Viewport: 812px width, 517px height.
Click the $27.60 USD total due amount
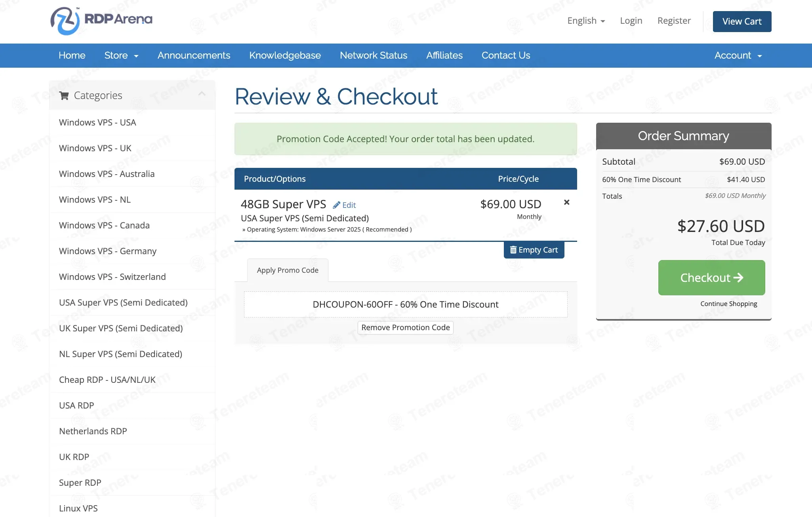click(x=721, y=226)
